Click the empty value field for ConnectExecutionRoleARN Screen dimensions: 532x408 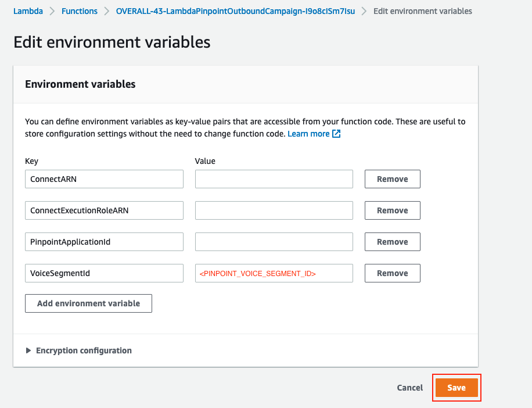pyautogui.click(x=274, y=210)
